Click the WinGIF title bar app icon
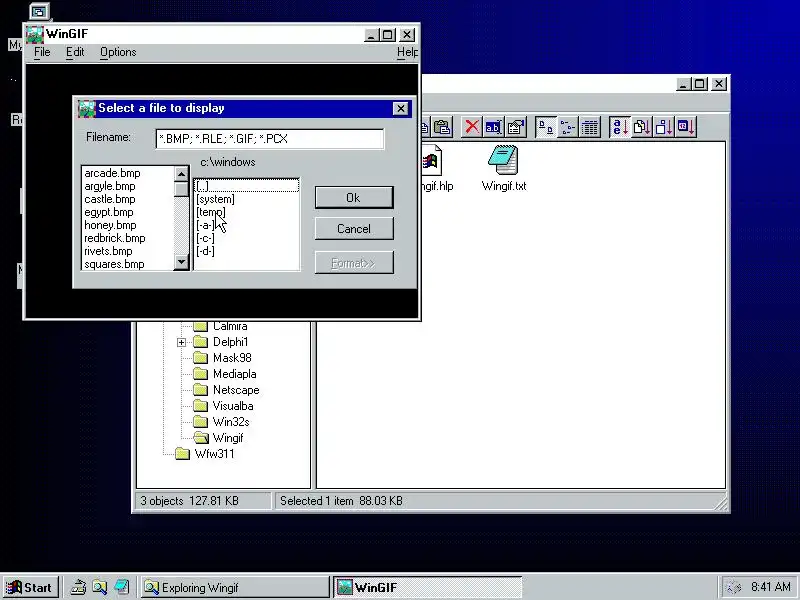Image resolution: width=800 pixels, height=600 pixels. (35, 34)
